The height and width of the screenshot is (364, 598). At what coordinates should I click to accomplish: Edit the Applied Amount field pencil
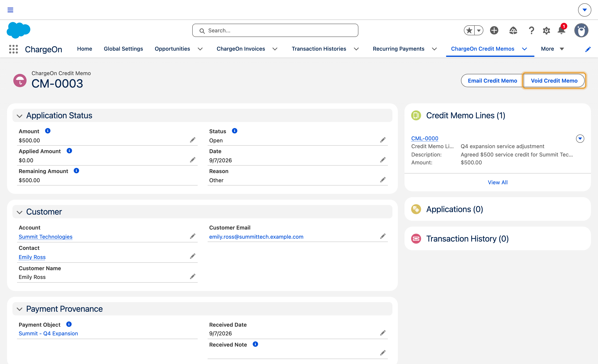pos(193,160)
